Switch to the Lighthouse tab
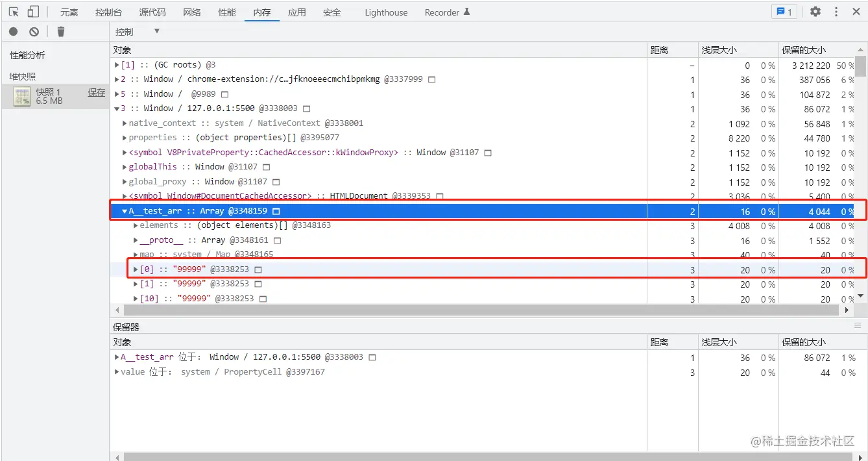The height and width of the screenshot is (461, 868). pyautogui.click(x=386, y=12)
